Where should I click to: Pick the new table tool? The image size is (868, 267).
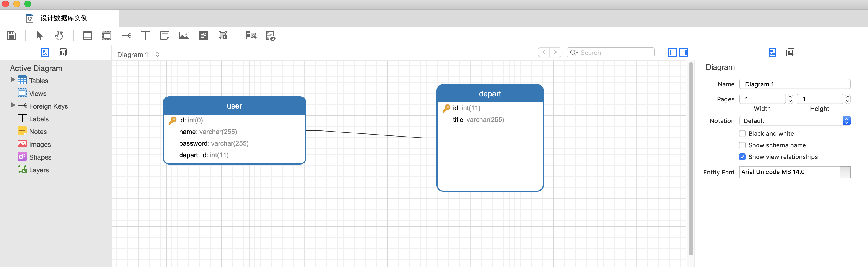click(87, 35)
